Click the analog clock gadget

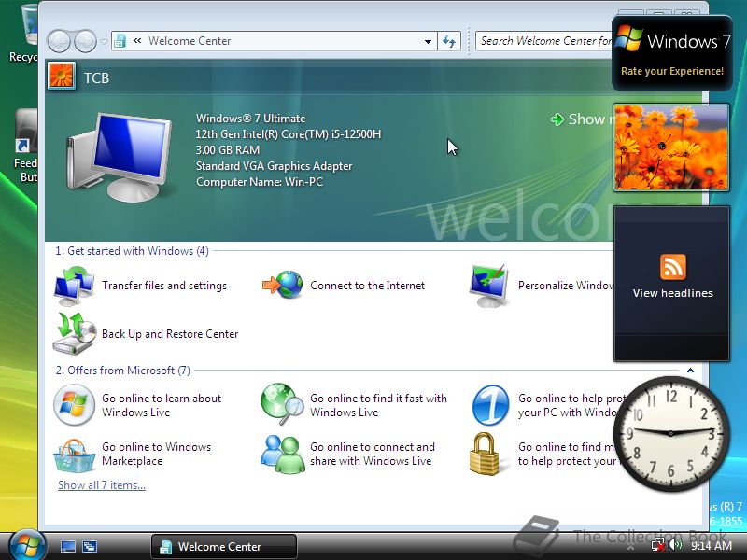click(x=671, y=433)
